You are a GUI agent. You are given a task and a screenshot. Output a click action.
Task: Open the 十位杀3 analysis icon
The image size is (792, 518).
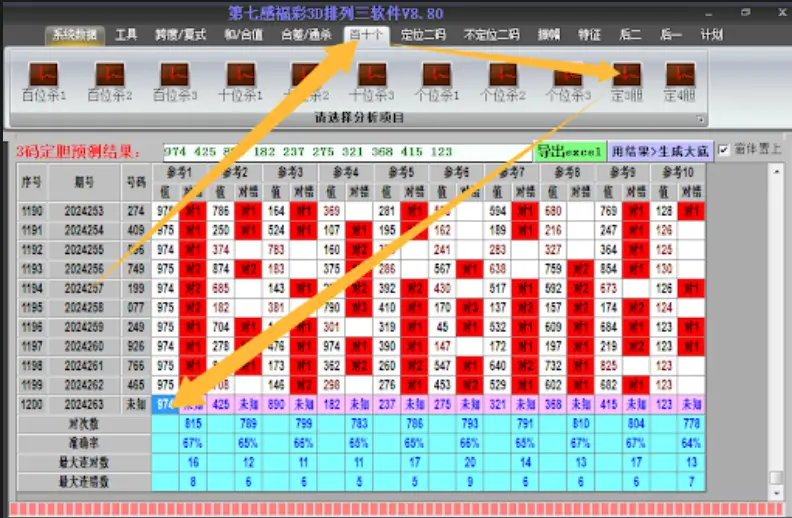[x=371, y=75]
